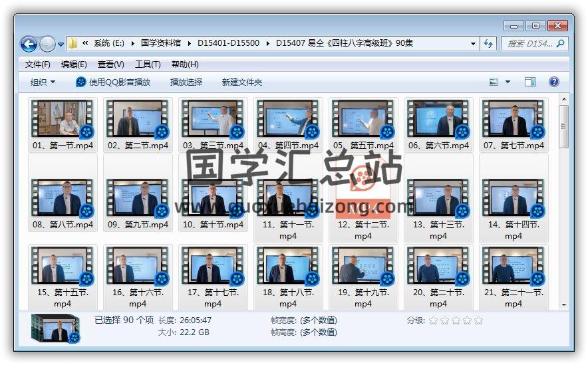This screenshot has height=365, width=588.
Task: Click the 新建文件夹 button
Action: (x=242, y=82)
